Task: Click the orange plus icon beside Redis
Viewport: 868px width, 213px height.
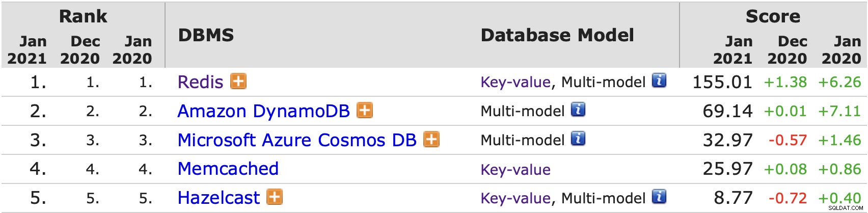Action: tap(238, 81)
